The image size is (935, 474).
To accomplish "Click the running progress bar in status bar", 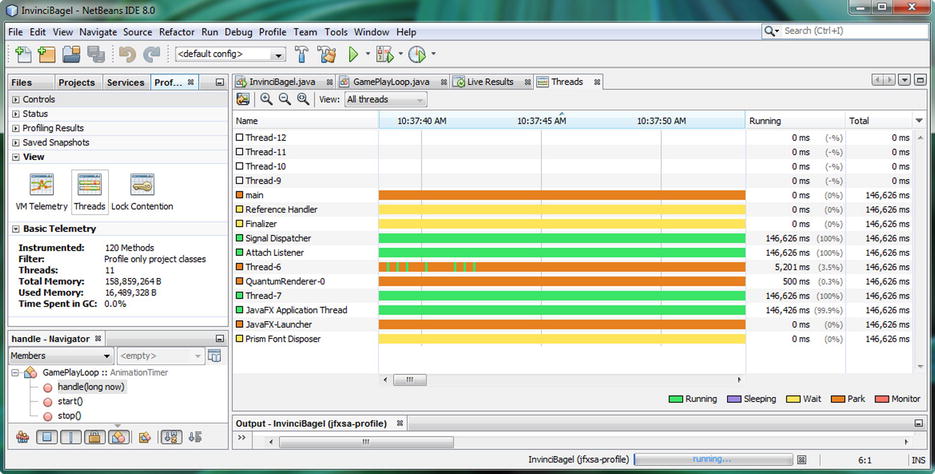I will (713, 460).
